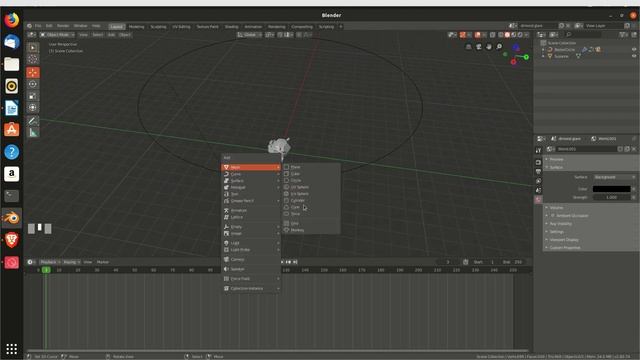Open the View Layer properties tab

[538, 181]
